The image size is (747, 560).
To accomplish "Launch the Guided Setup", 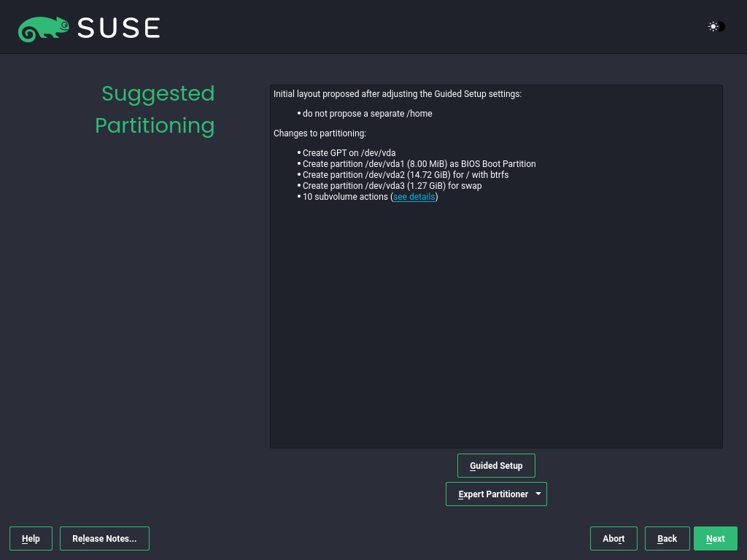I will pos(496,465).
